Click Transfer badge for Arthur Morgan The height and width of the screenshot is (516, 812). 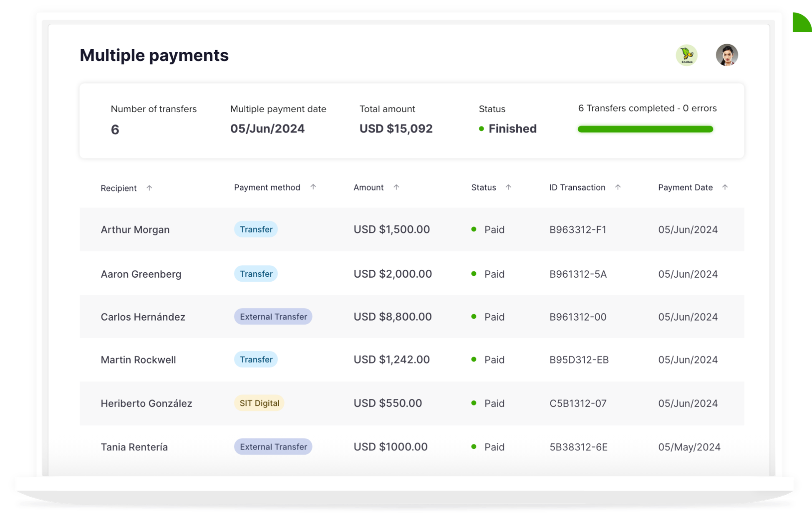(256, 229)
